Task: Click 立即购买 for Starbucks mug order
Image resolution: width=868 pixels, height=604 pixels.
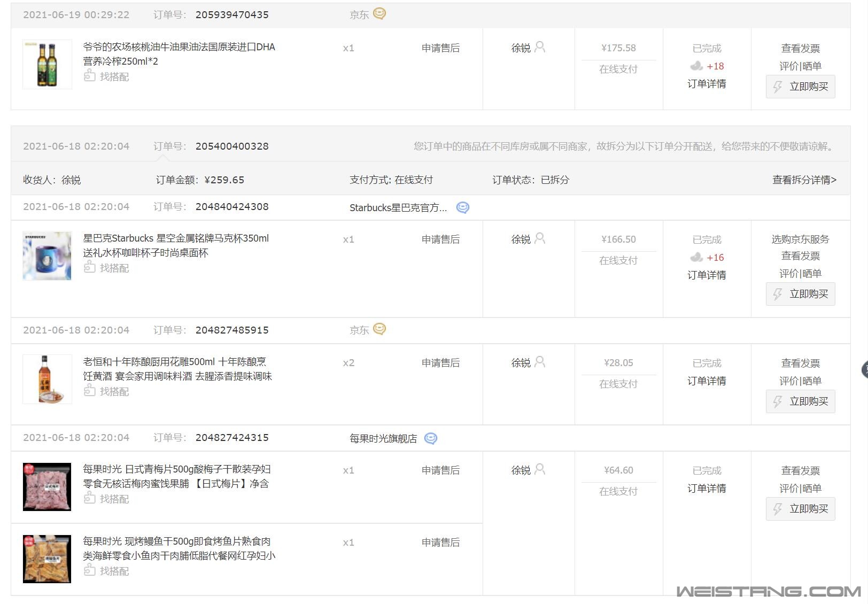Action: (800, 294)
